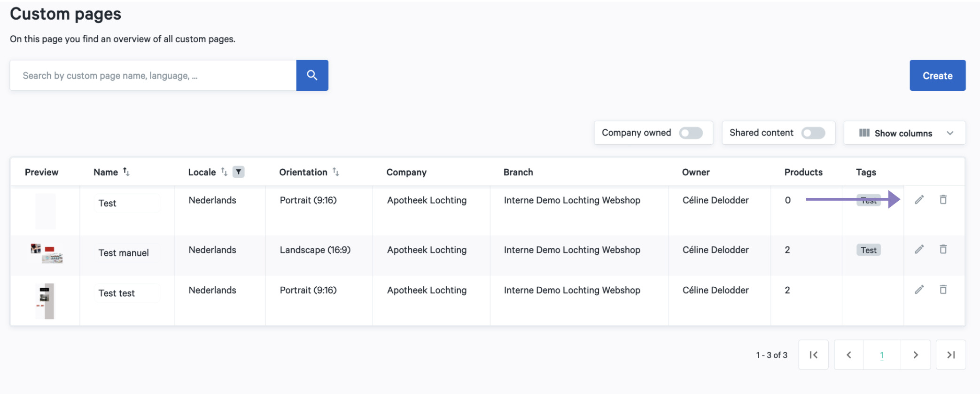Sort by Orientation column arrows
The height and width of the screenshot is (394, 980).
point(335,172)
